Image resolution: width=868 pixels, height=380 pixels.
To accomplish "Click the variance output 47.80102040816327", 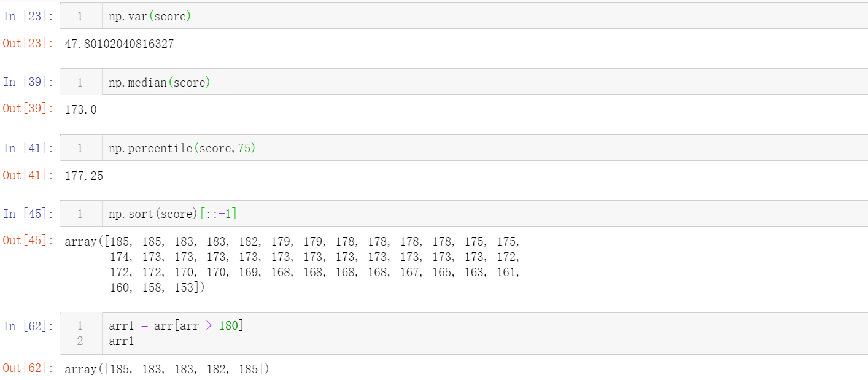I will (119, 44).
